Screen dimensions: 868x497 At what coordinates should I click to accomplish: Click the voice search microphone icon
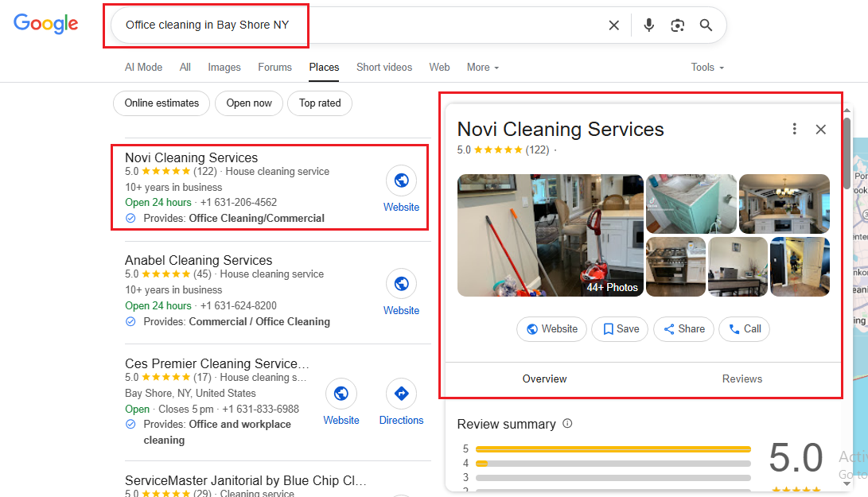pyautogui.click(x=649, y=25)
